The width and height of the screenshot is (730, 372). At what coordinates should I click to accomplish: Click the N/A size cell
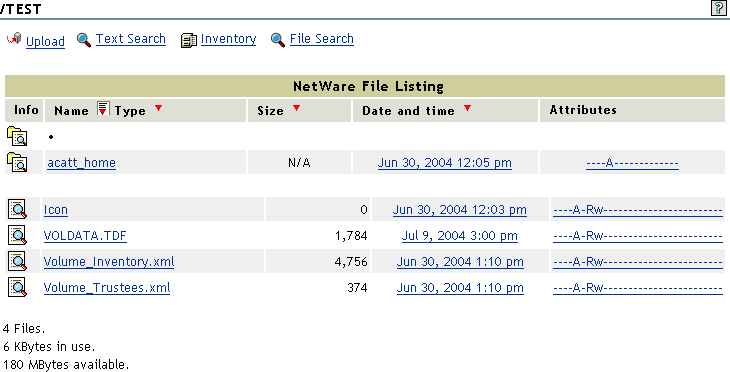299,162
